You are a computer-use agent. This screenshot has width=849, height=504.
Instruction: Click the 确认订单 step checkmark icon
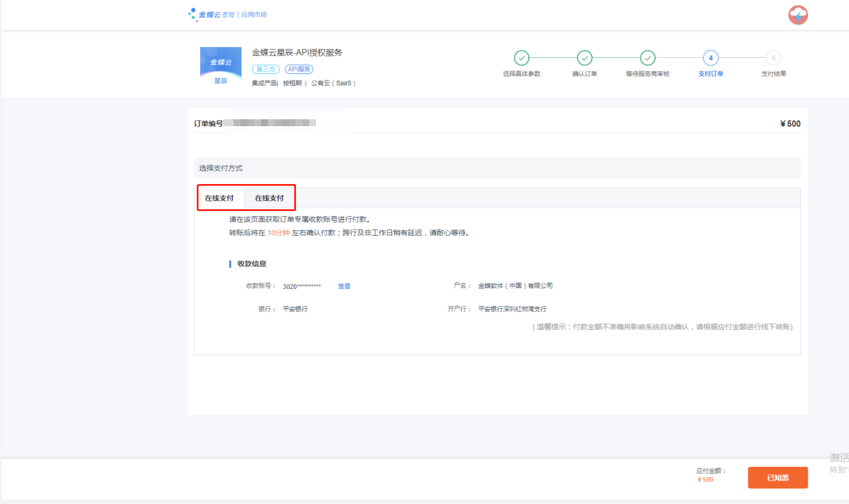click(x=585, y=58)
